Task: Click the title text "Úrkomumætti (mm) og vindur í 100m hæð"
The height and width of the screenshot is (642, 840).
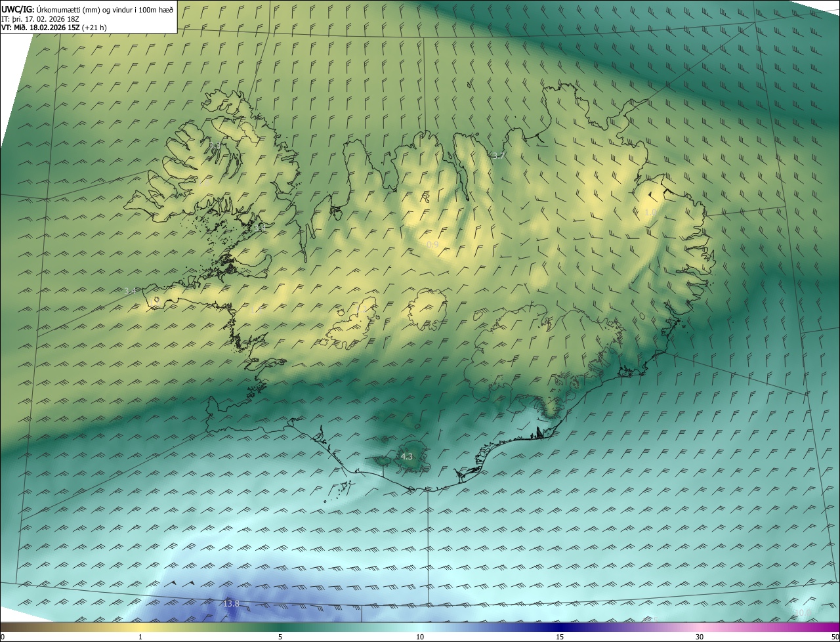Action: coord(105,9)
